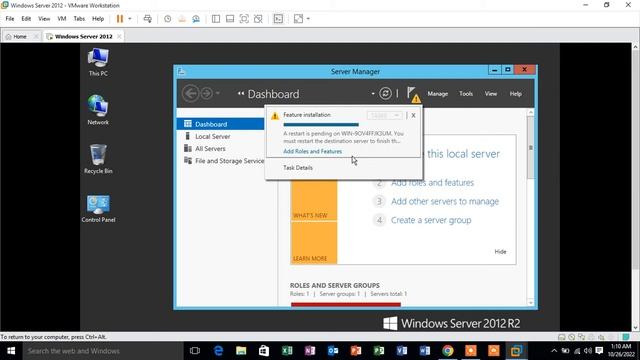Open Server Manager Help menu
The image size is (640, 360).
[x=516, y=94]
